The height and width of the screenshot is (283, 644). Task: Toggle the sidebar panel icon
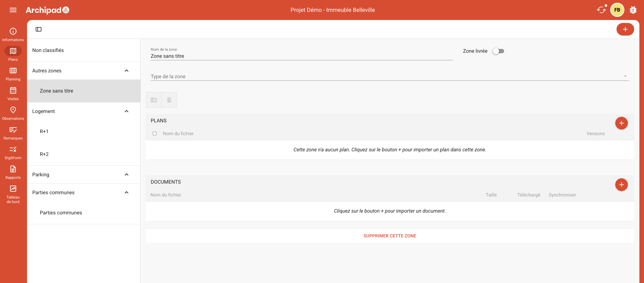click(39, 29)
